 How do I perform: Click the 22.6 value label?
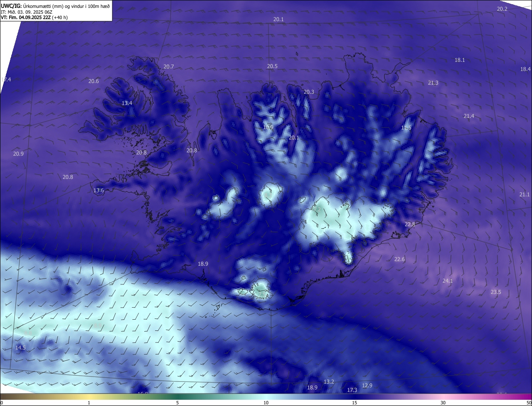(399, 259)
